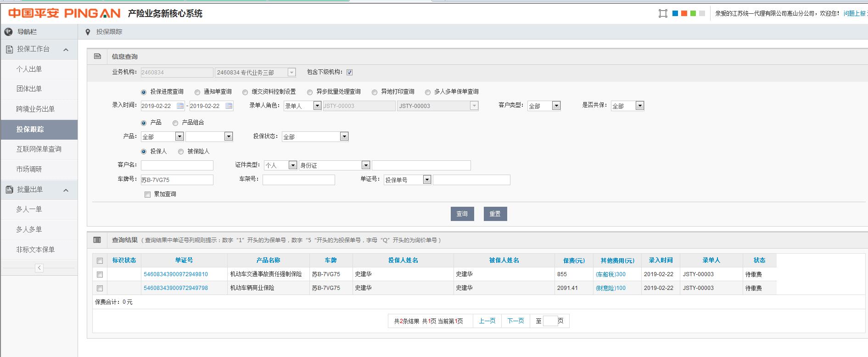Enable the 累加查询 checkbox

click(147, 194)
